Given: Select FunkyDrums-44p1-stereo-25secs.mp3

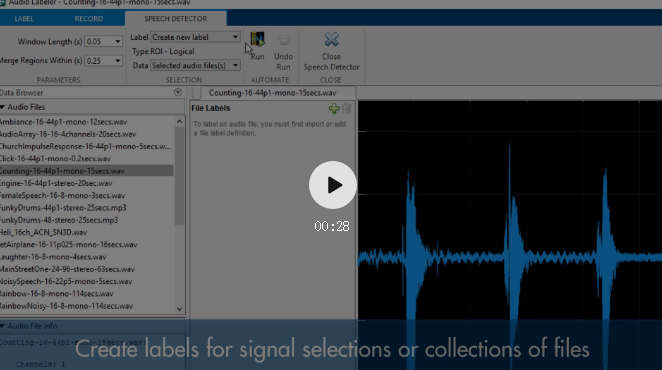Looking at the screenshot, I should pos(63,207).
